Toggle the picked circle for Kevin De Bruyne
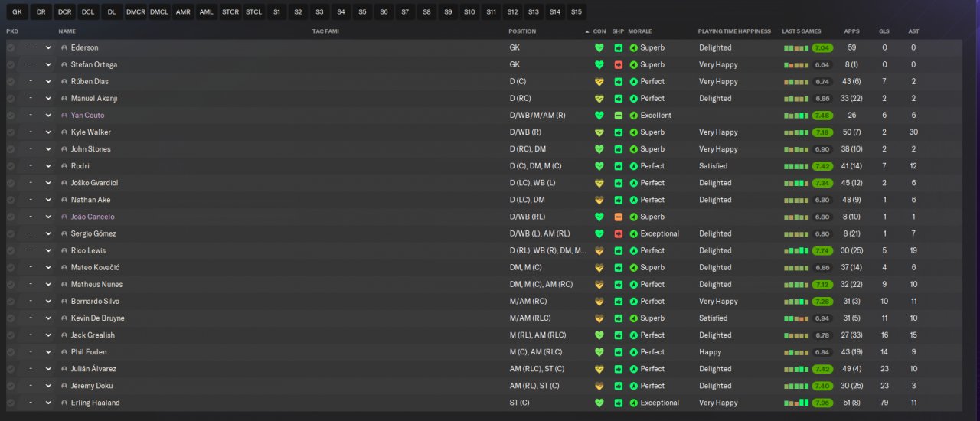This screenshot has height=421, width=980. point(11,318)
